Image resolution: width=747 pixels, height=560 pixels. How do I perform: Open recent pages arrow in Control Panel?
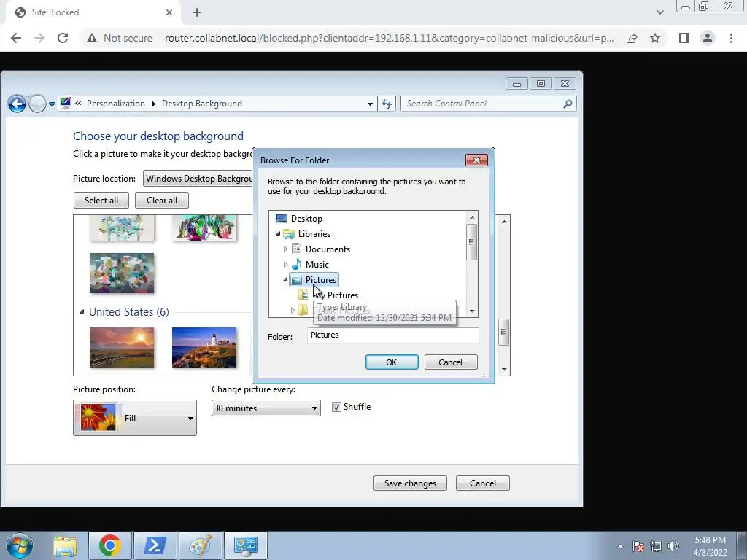click(52, 104)
